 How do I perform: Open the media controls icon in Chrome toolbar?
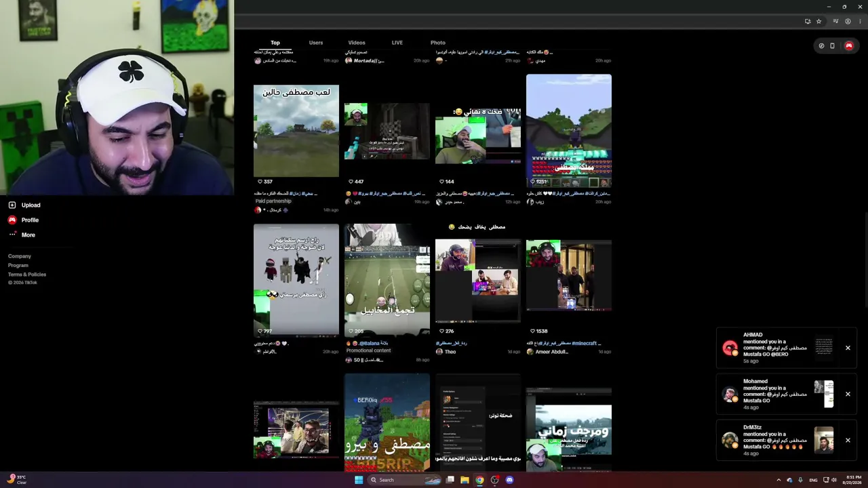click(837, 21)
